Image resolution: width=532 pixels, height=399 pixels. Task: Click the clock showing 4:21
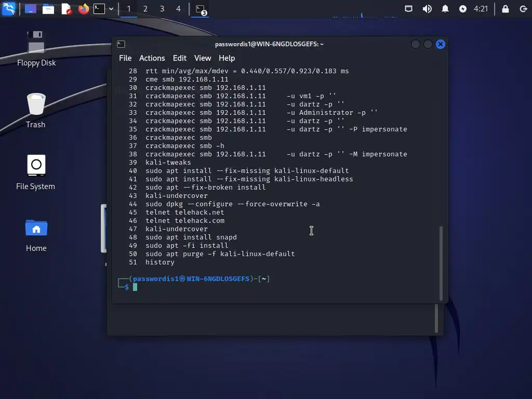point(481,9)
